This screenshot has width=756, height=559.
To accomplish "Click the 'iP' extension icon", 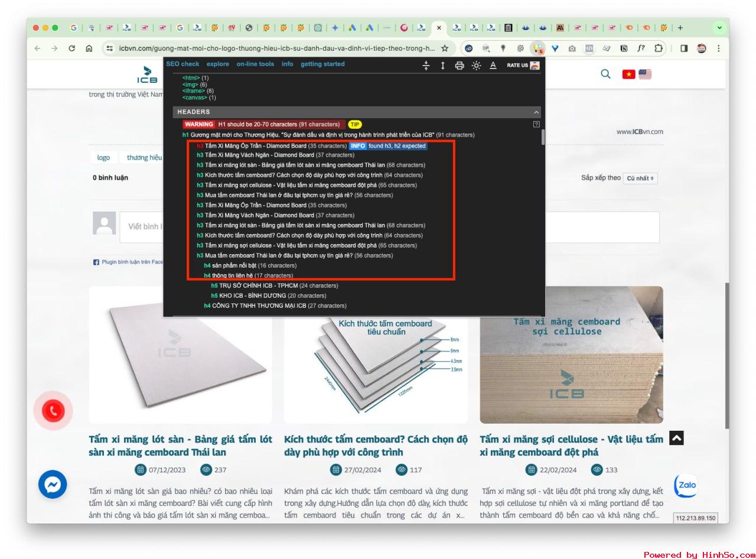I will (x=468, y=48).
